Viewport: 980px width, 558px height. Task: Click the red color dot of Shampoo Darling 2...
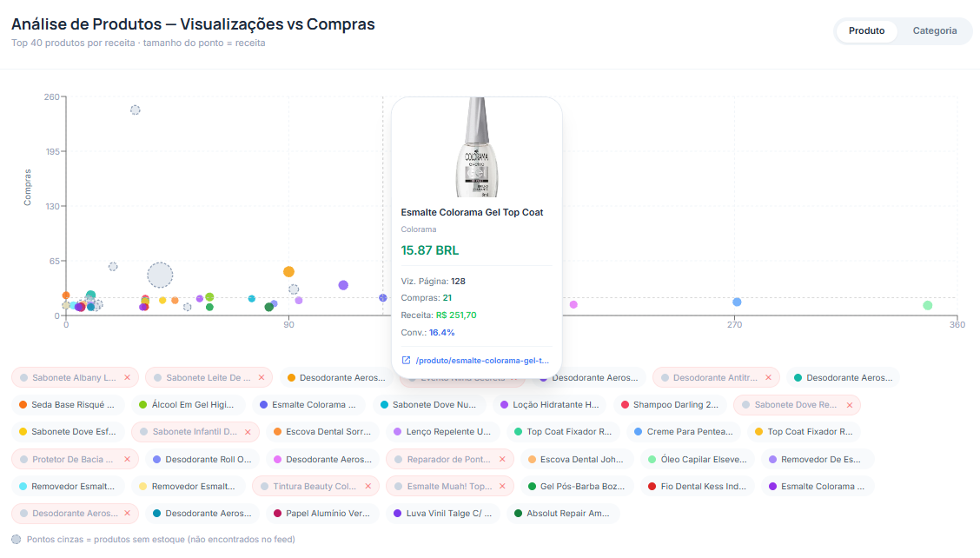[625, 405]
